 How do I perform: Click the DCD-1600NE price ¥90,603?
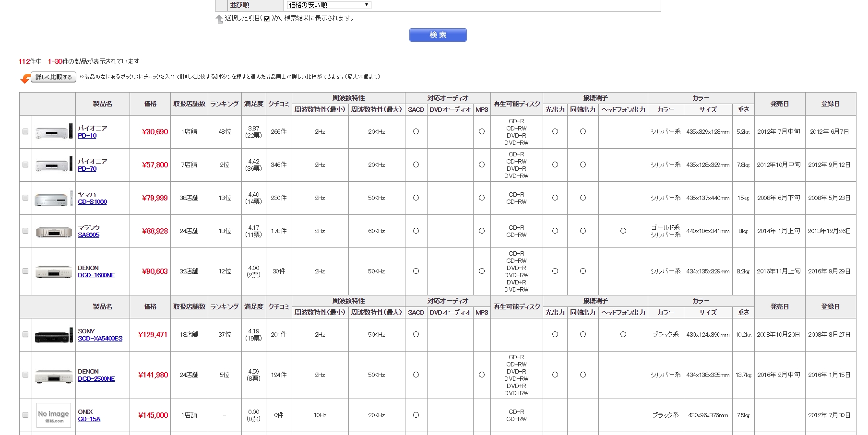coord(155,271)
